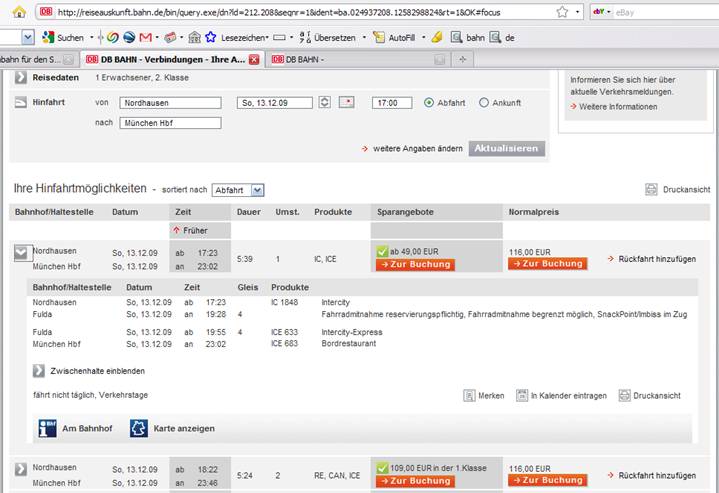Click the In Kalender eintragen icon
The height and width of the screenshot is (493, 719).
pos(522,395)
